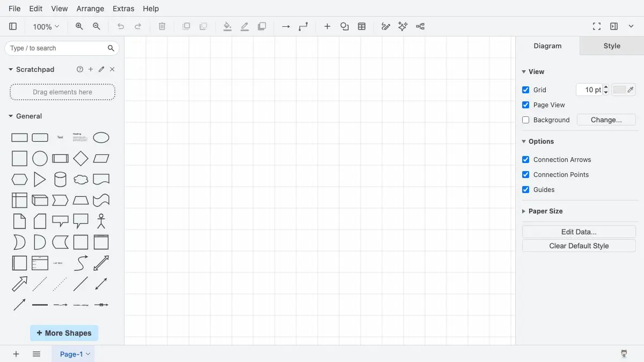Click the Scratchpad edit pencil icon

coord(101,69)
